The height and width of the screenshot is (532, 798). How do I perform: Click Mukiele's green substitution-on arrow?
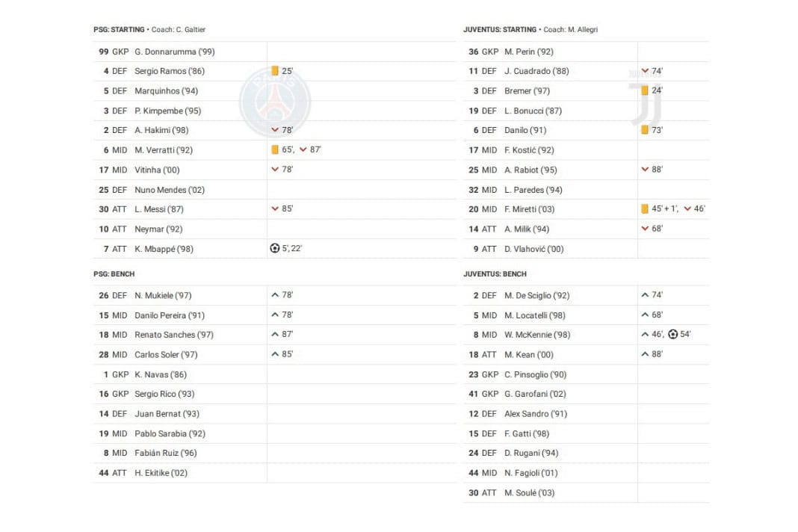[275, 295]
